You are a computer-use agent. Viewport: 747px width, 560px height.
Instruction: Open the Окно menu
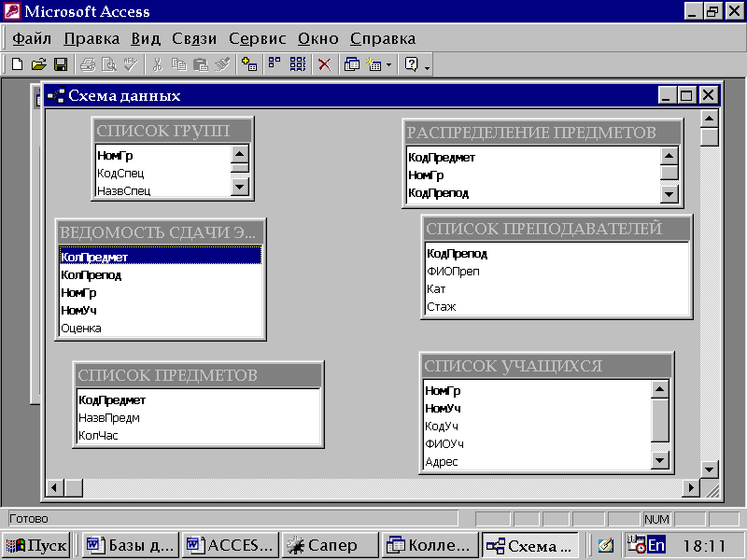[318, 38]
